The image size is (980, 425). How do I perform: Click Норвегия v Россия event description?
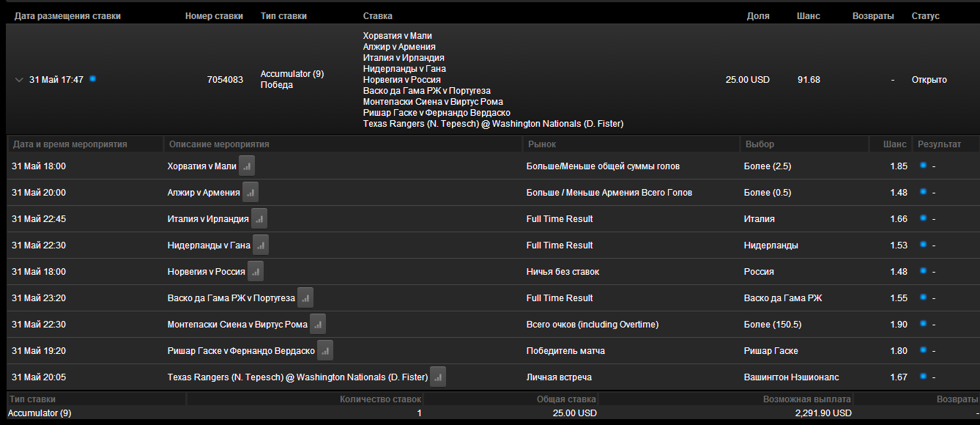tap(207, 272)
